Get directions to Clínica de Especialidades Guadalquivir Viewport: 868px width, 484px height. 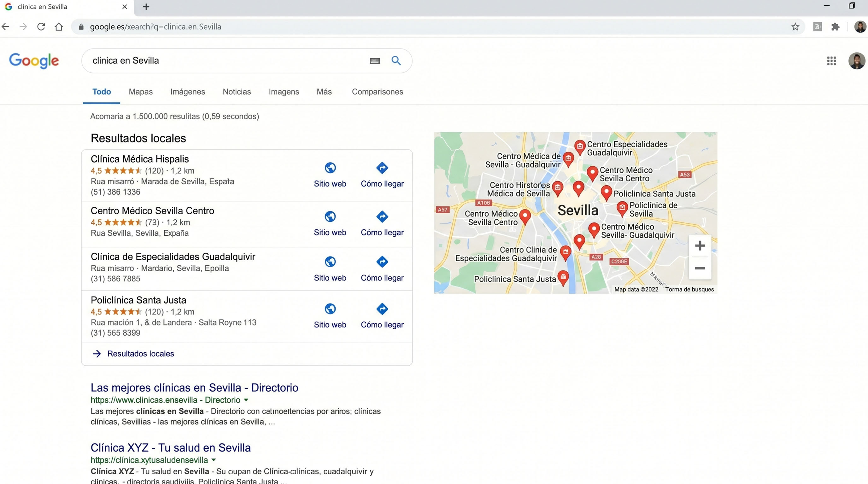click(x=382, y=269)
